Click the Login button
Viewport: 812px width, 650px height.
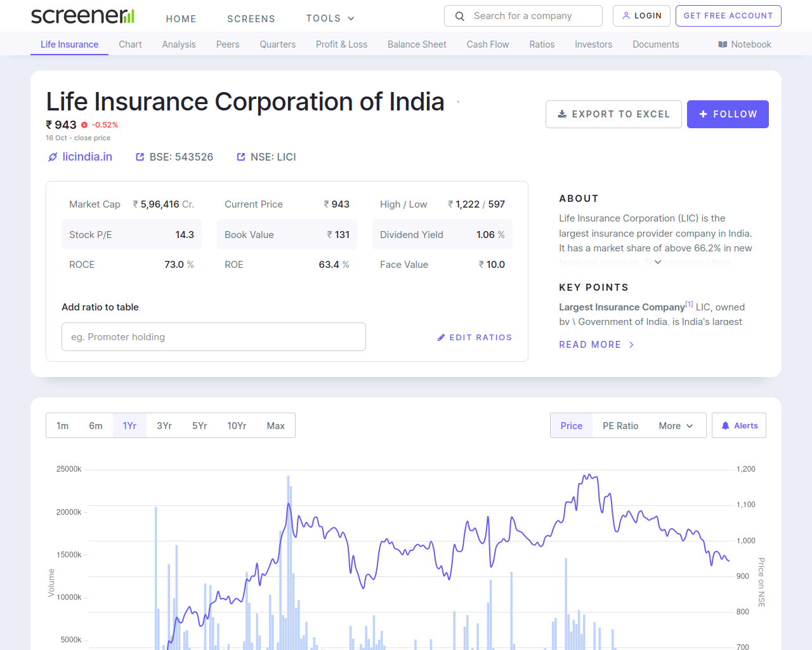tap(641, 16)
